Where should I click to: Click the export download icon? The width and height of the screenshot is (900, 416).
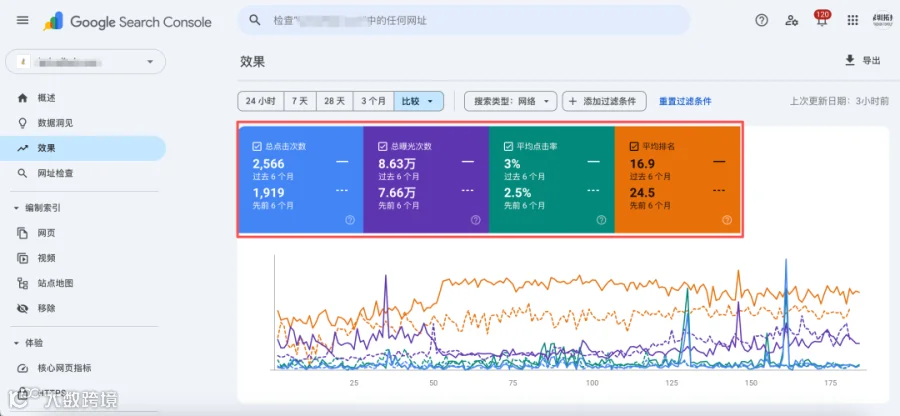pyautogui.click(x=850, y=60)
